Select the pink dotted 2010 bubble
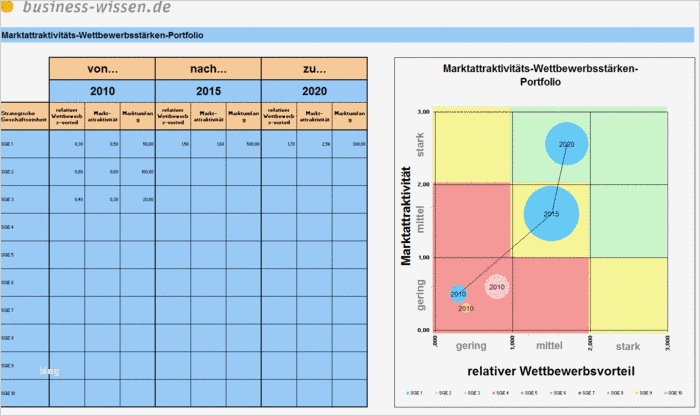 point(496,287)
